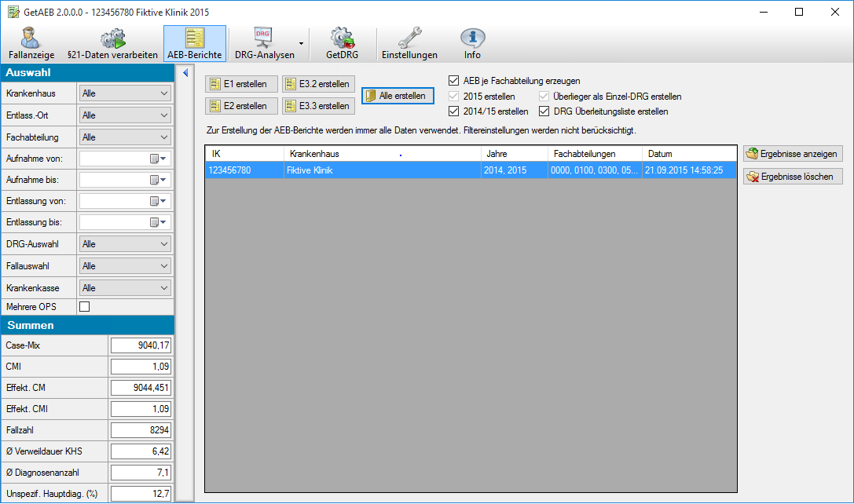Enable the Mehrere OPS checkbox
Viewport: 854px width, 504px height.
(x=85, y=306)
